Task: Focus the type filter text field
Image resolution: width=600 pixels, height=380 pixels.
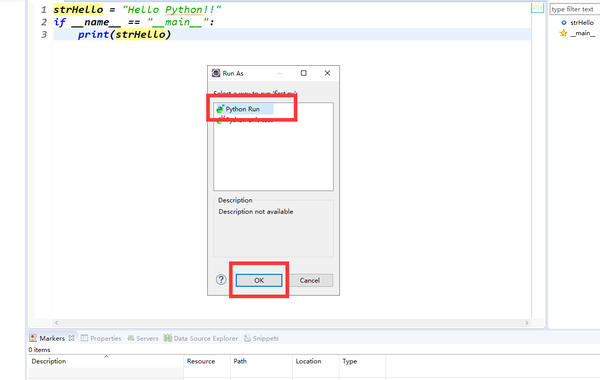Action: 575,9
